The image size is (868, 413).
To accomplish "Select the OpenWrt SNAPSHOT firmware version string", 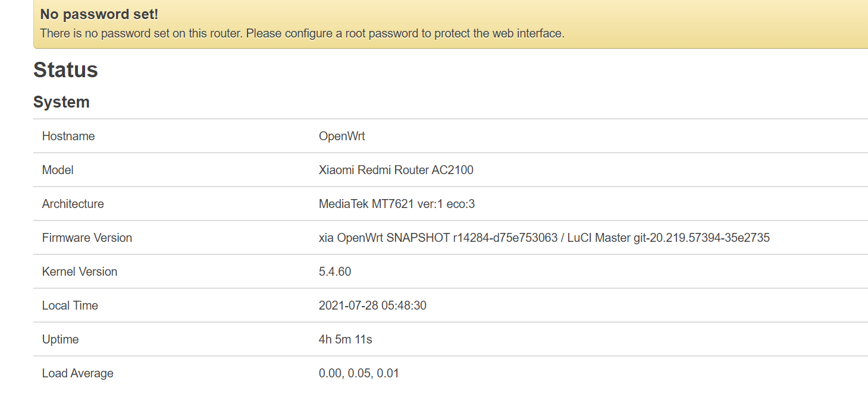I will (x=544, y=238).
